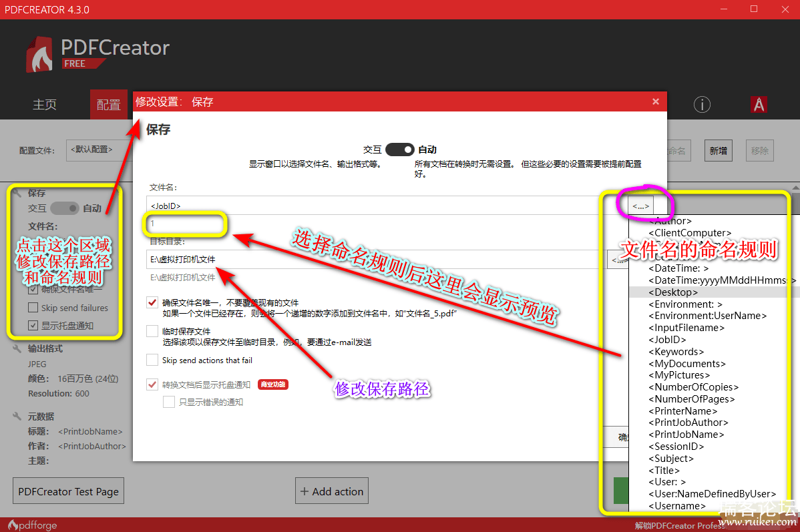Select the <DateTime: > token
The image size is (800, 532).
point(678,268)
